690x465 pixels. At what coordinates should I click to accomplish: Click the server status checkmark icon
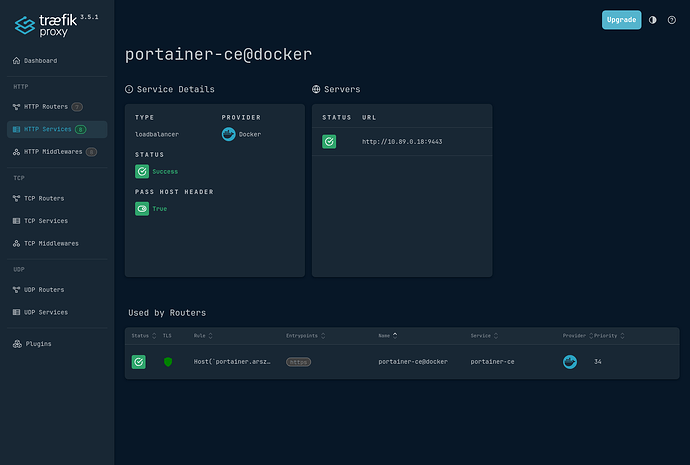tap(329, 142)
